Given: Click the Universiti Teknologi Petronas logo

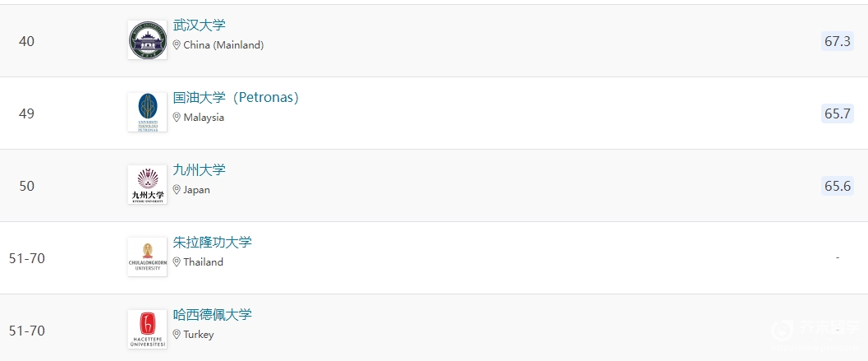Looking at the screenshot, I should pyautogui.click(x=147, y=113).
